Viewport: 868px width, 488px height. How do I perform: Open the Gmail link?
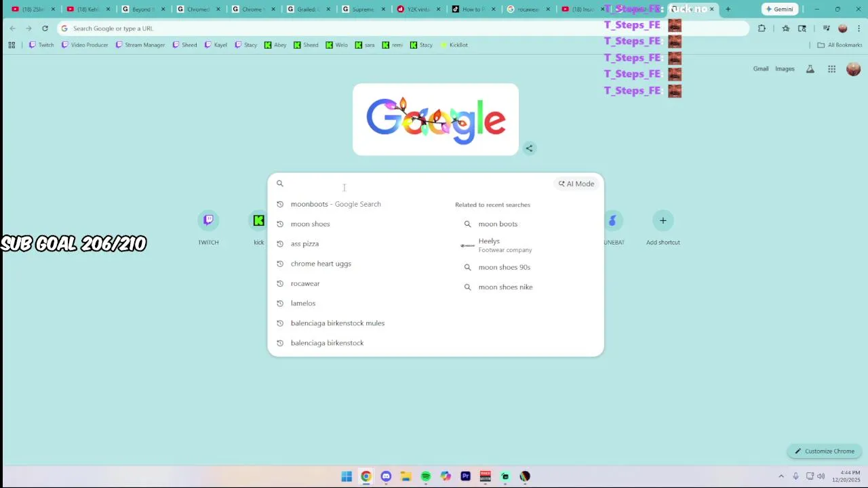(761, 69)
